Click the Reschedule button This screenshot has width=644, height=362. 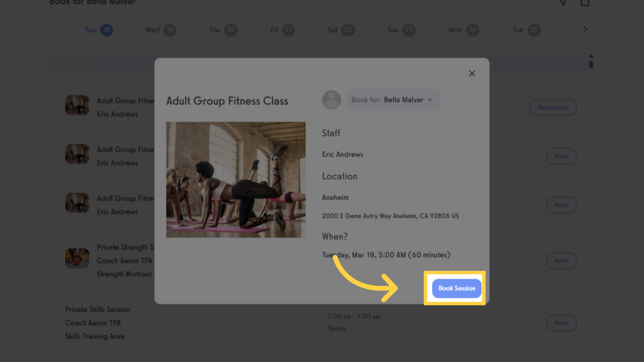coord(553,108)
